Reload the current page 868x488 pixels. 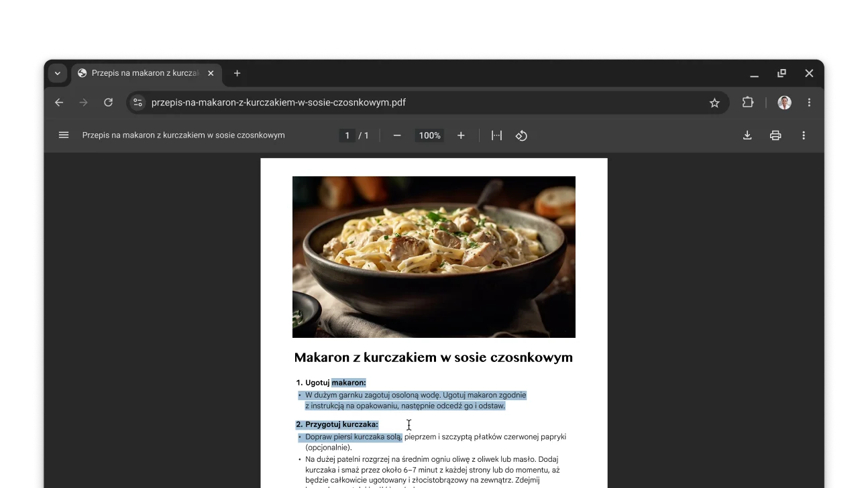(108, 102)
